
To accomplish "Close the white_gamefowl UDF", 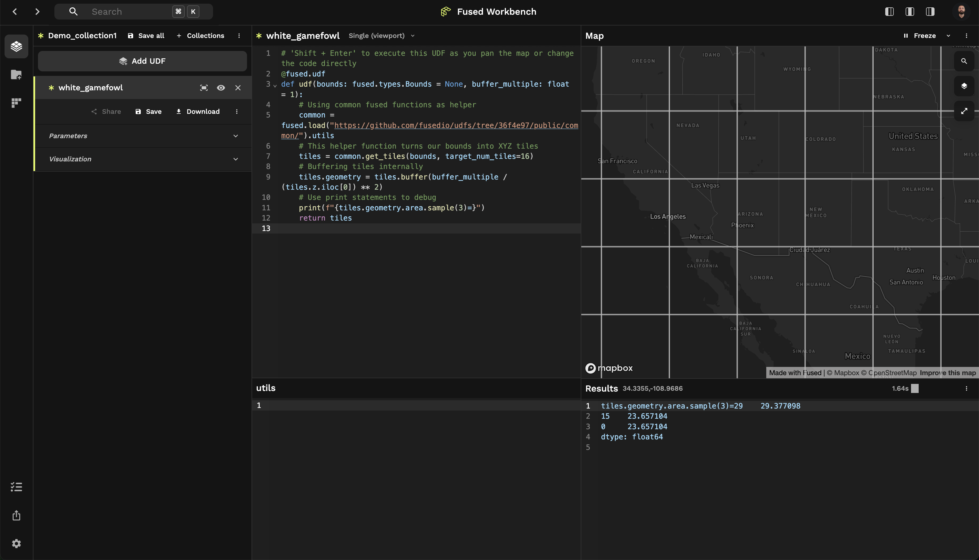I will pos(238,88).
